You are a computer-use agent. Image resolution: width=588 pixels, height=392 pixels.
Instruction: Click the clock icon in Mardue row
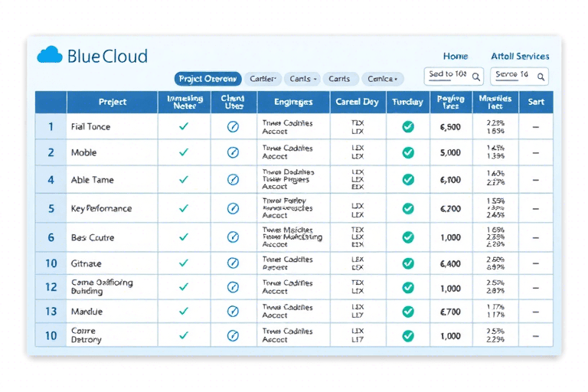click(234, 312)
